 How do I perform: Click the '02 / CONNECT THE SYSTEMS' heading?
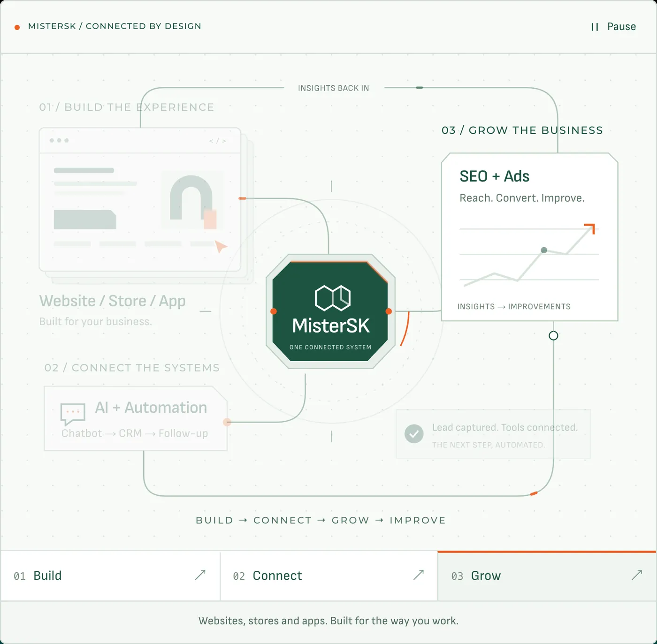coord(132,368)
